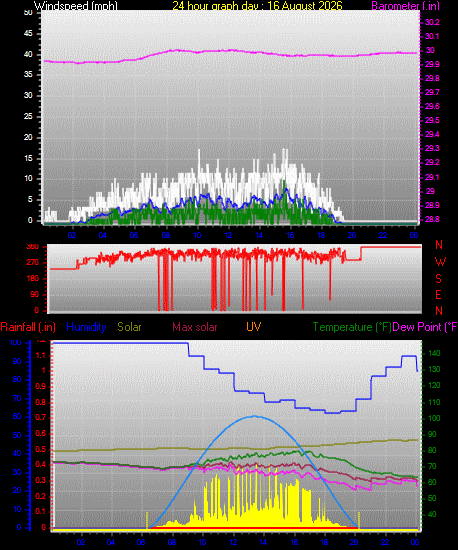
Task: Select the Solar legend label
Action: pyautogui.click(x=129, y=327)
